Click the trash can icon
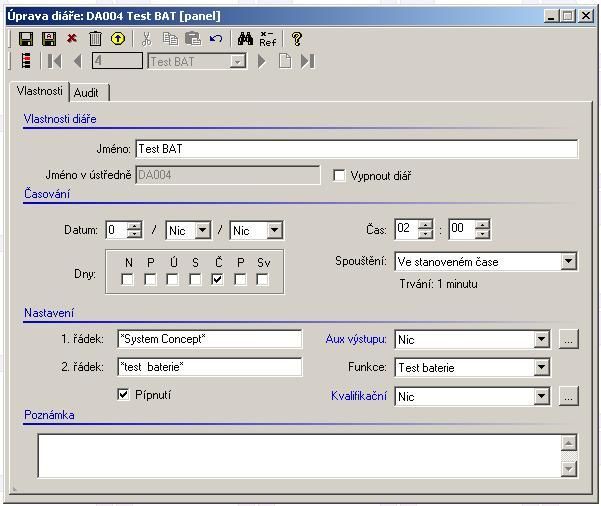The height and width of the screenshot is (506, 601). pyautogui.click(x=96, y=39)
